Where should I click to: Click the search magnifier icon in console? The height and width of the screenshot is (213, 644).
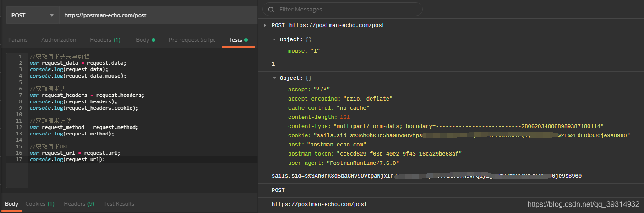coord(271,10)
